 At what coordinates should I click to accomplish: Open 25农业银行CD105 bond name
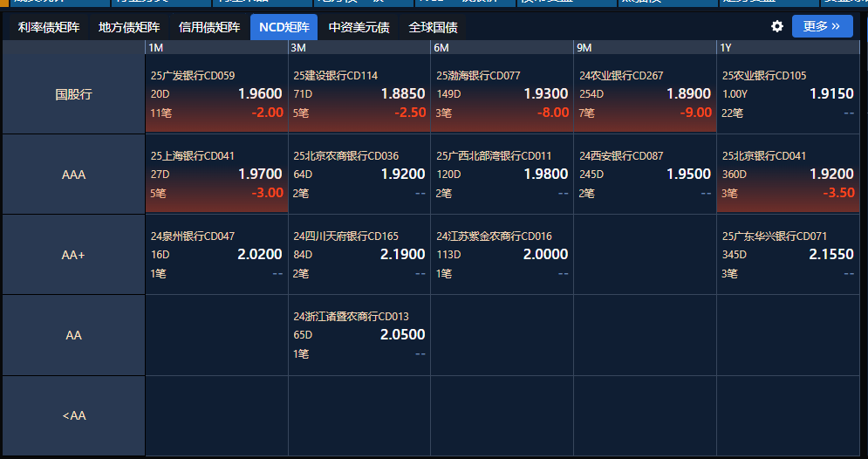764,75
